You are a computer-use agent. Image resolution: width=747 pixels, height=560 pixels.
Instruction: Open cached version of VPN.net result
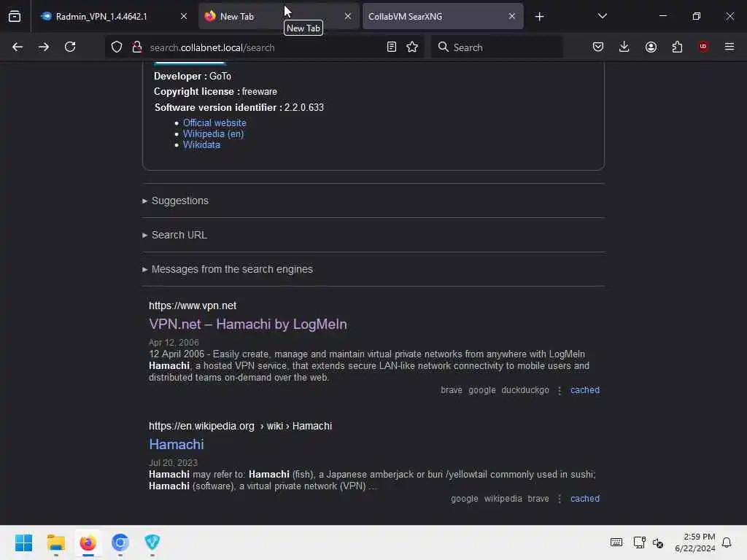(x=584, y=390)
